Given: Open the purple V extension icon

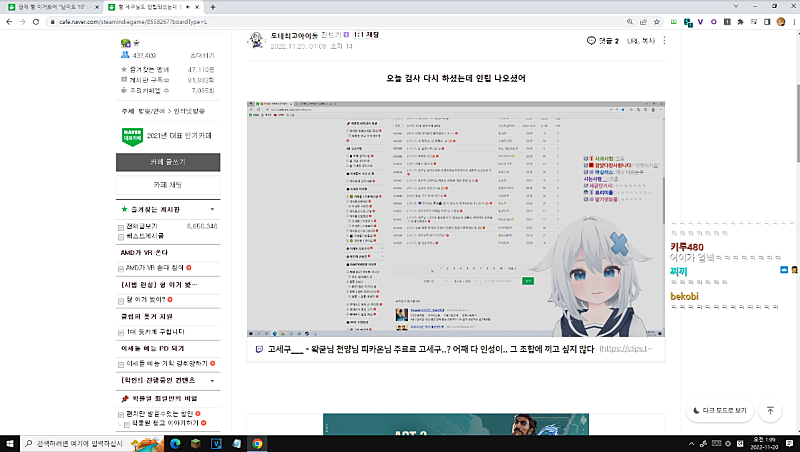Looking at the screenshot, I should [x=701, y=22].
